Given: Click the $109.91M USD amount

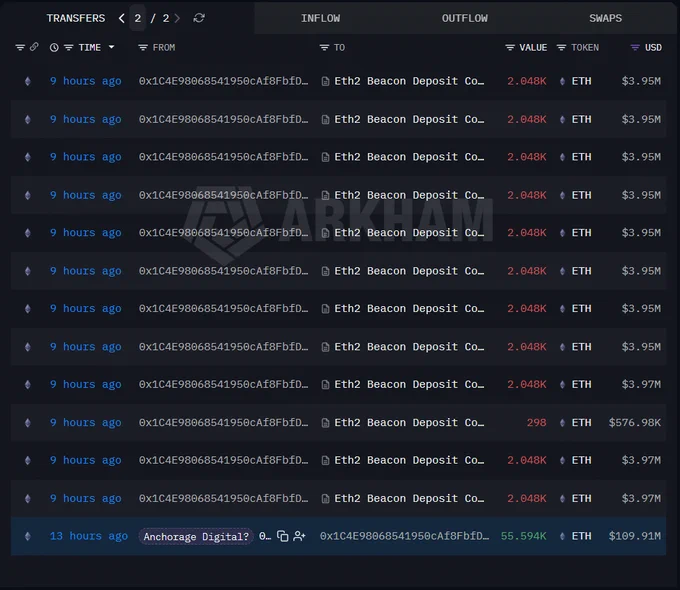Looking at the screenshot, I should coord(635,536).
